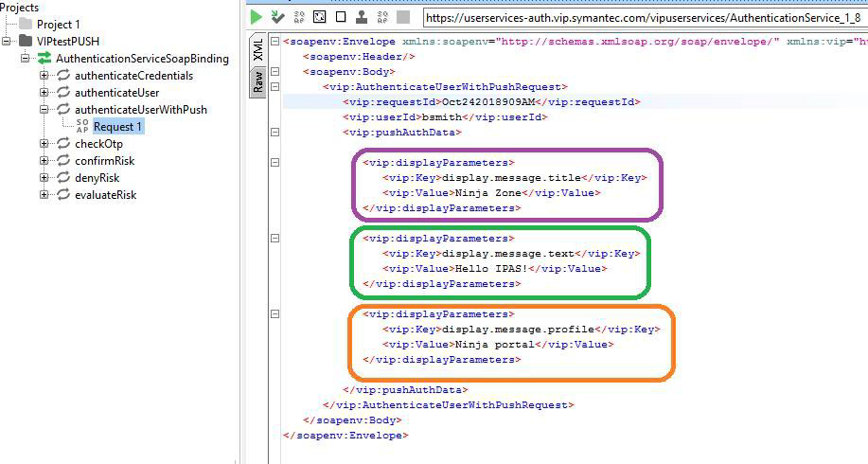Switch to the Raw editor tab
868x464 pixels.
258,81
